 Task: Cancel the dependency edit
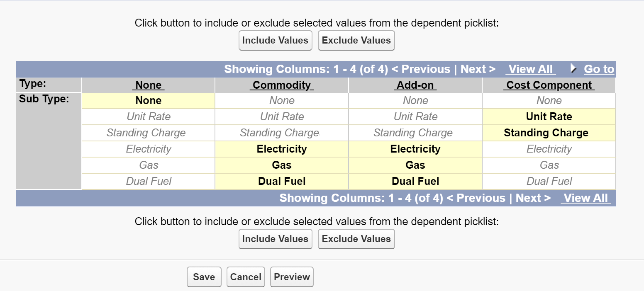246,277
